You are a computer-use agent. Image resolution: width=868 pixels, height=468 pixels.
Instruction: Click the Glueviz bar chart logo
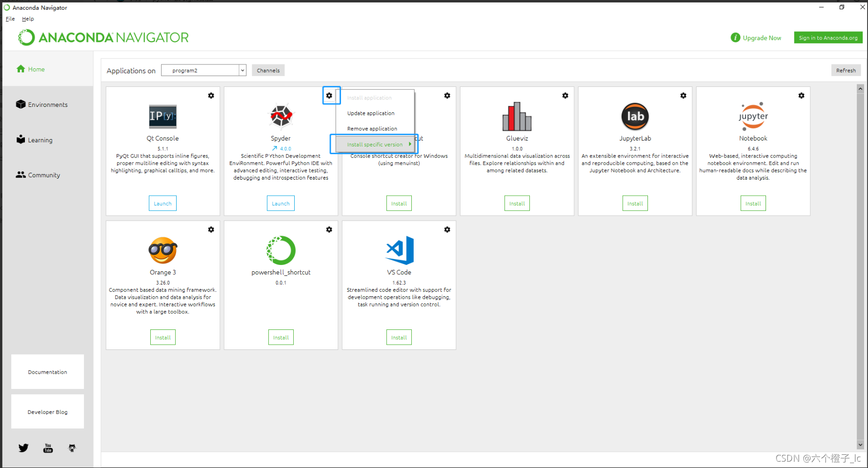coord(517,116)
